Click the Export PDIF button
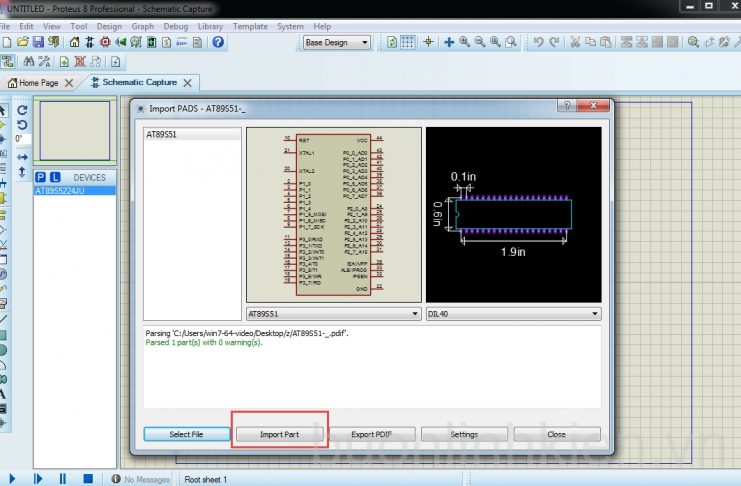This screenshot has height=486, width=741. [x=371, y=434]
